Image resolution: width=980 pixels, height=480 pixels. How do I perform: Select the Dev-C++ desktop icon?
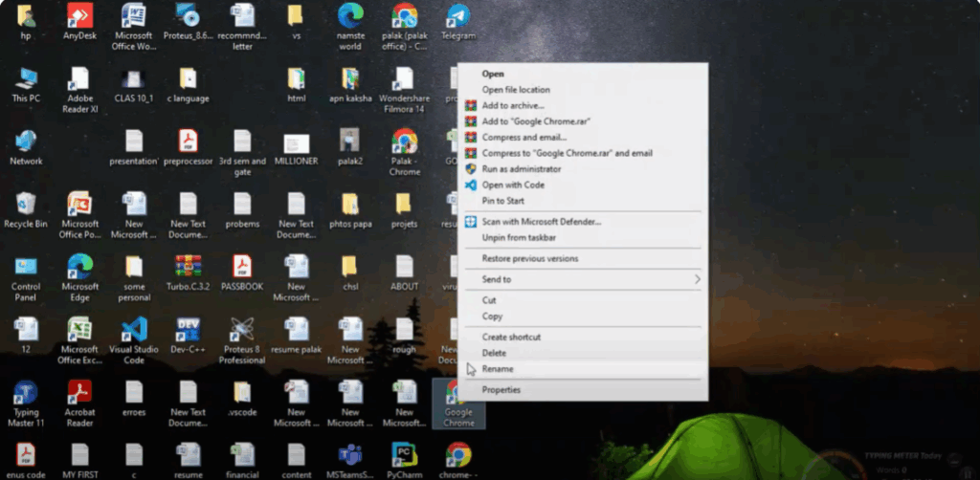tap(189, 336)
